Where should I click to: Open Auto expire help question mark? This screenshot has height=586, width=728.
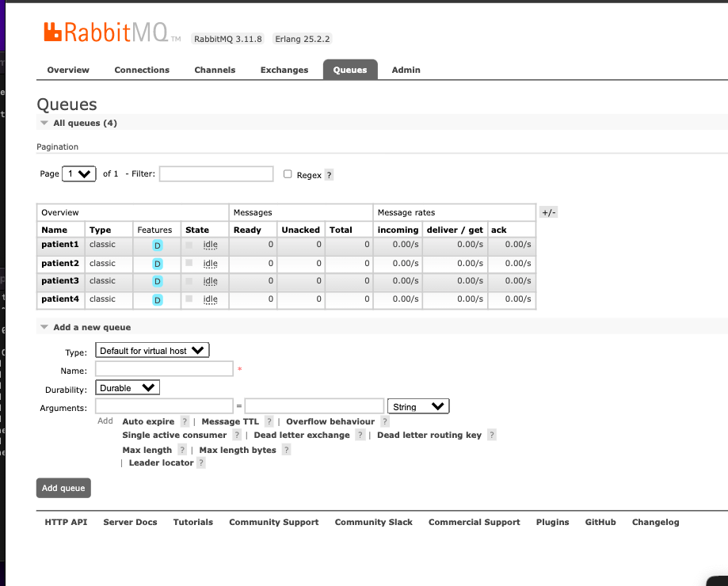click(x=185, y=421)
